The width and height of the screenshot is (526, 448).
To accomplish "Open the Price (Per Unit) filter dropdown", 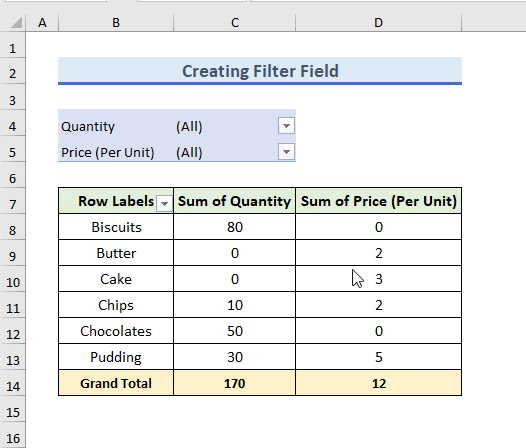I will point(286,152).
